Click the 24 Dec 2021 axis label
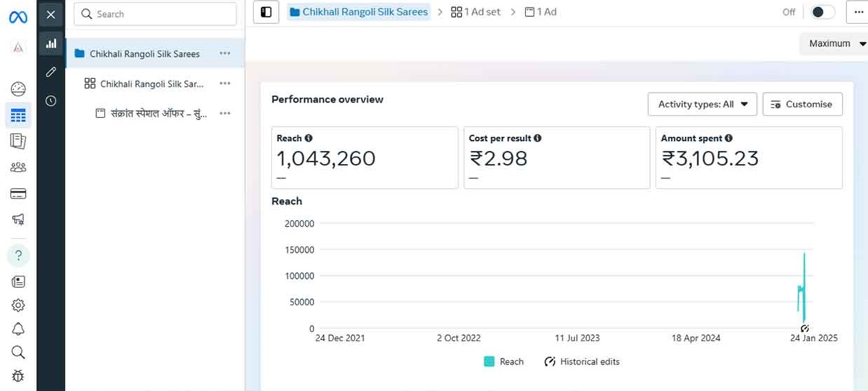Viewport: 868px width, 391px height. point(340,338)
